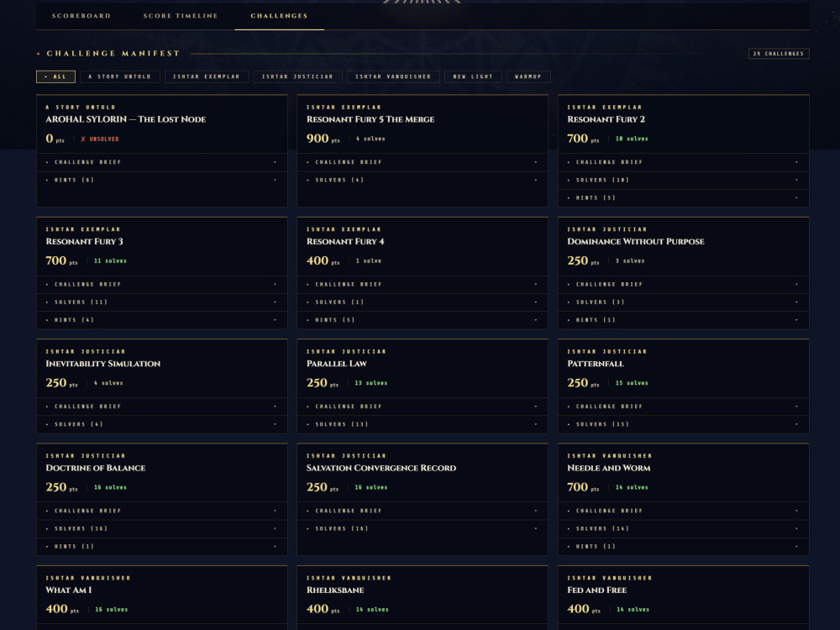The width and height of the screenshot is (840, 630).
Task: Expand Challenge Brief for Needle and Worm
Action: [x=683, y=511]
